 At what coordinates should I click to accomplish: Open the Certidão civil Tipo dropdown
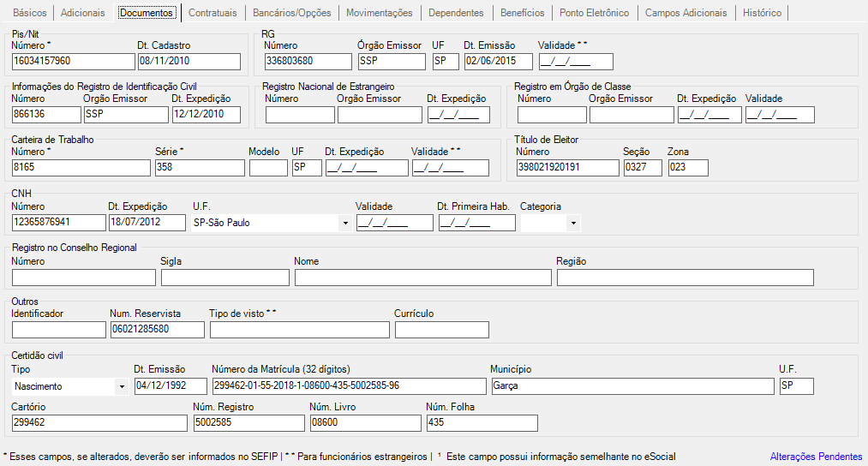[x=69, y=386]
